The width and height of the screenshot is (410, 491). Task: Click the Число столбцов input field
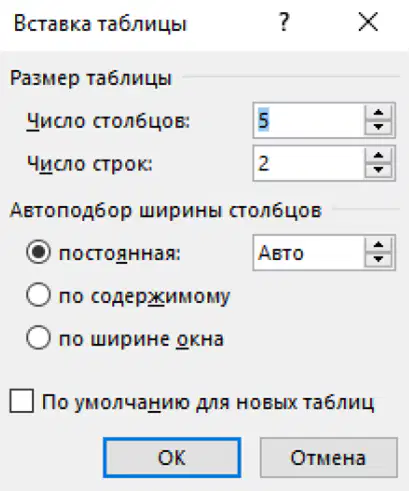click(x=308, y=120)
